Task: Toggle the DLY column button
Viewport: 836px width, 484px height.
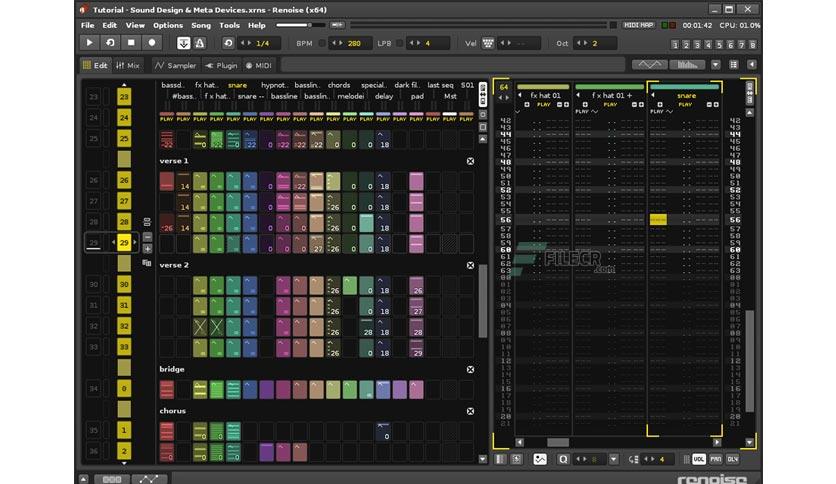Action: 733,459
